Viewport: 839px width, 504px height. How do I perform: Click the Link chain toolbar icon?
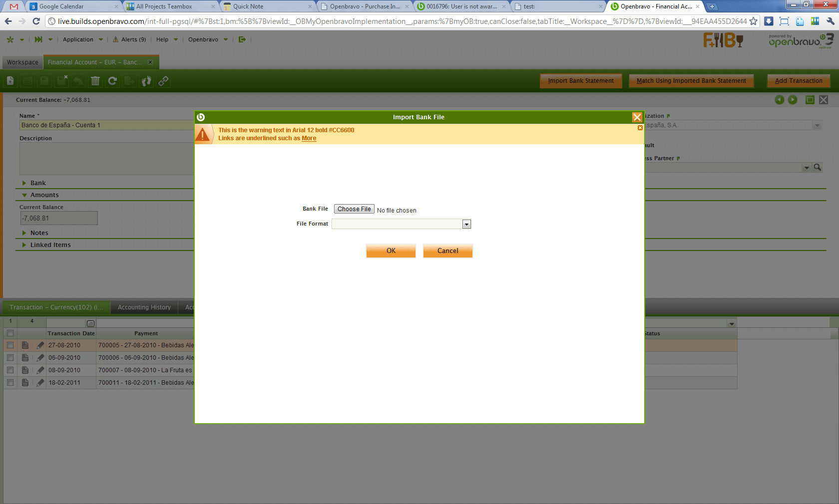(163, 81)
